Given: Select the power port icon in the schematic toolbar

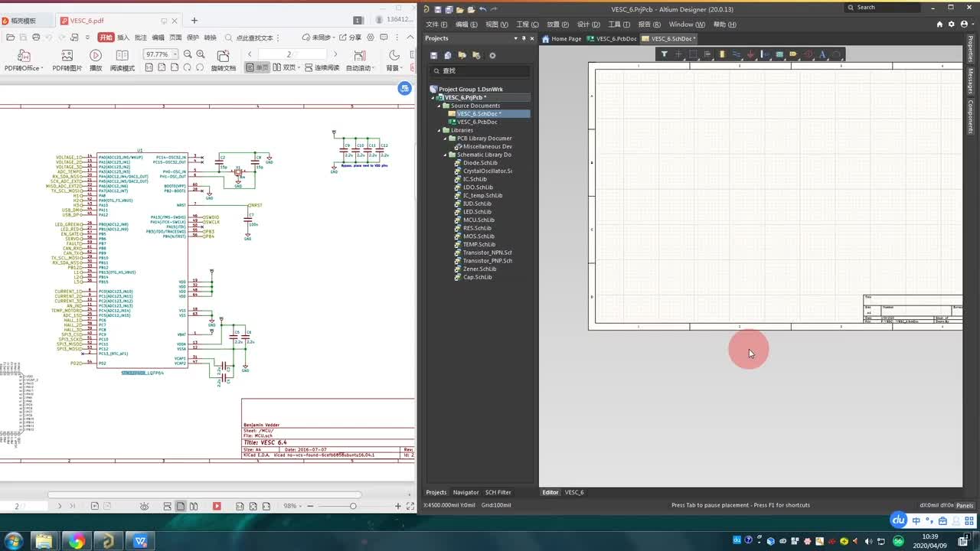Looking at the screenshot, I should (x=750, y=54).
